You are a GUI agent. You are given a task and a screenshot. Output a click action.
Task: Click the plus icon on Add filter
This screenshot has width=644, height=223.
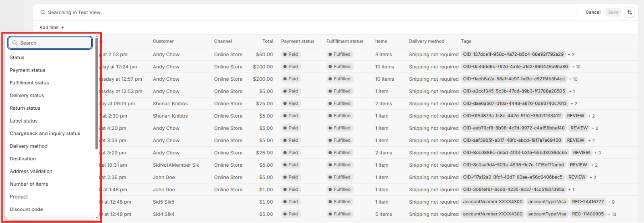(x=63, y=28)
